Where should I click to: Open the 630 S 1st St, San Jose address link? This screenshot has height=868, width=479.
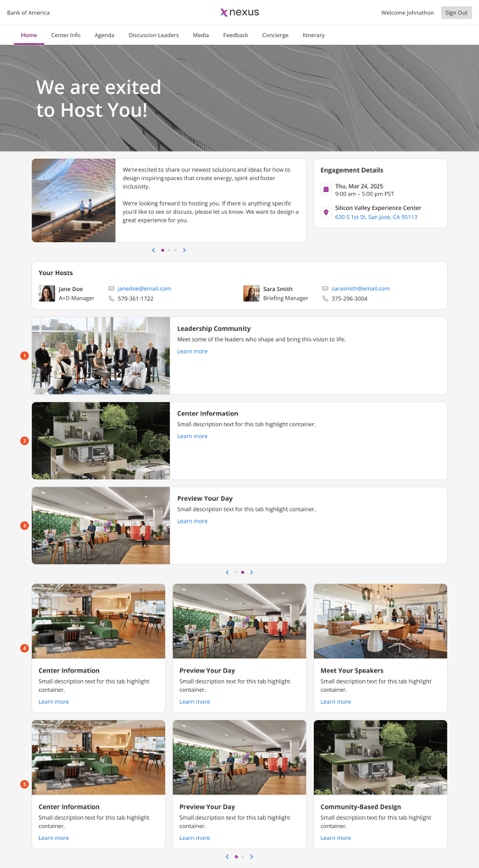pyautogui.click(x=376, y=217)
